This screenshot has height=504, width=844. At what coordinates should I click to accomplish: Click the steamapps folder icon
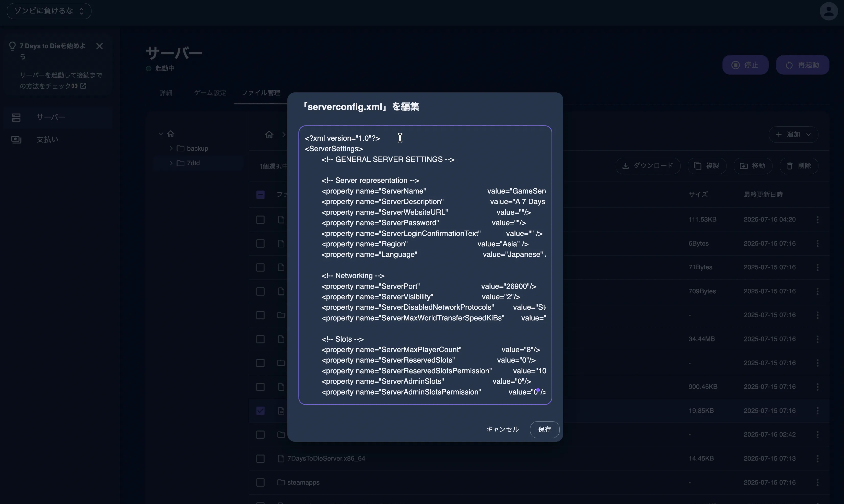281,482
